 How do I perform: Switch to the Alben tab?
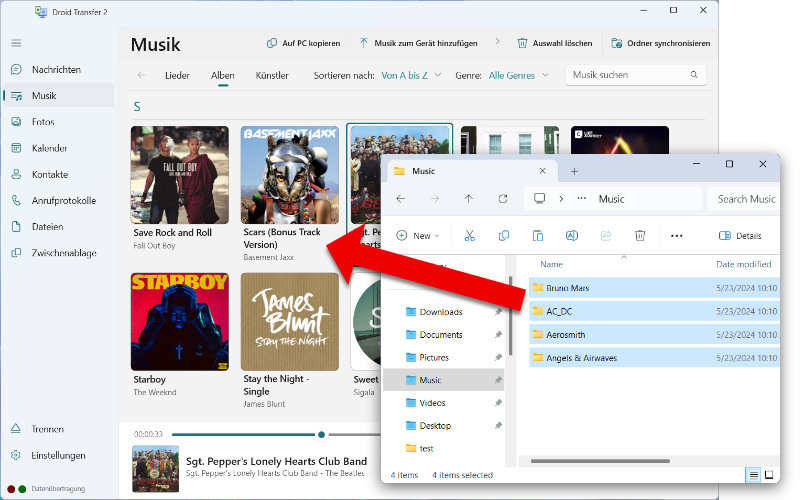[223, 76]
